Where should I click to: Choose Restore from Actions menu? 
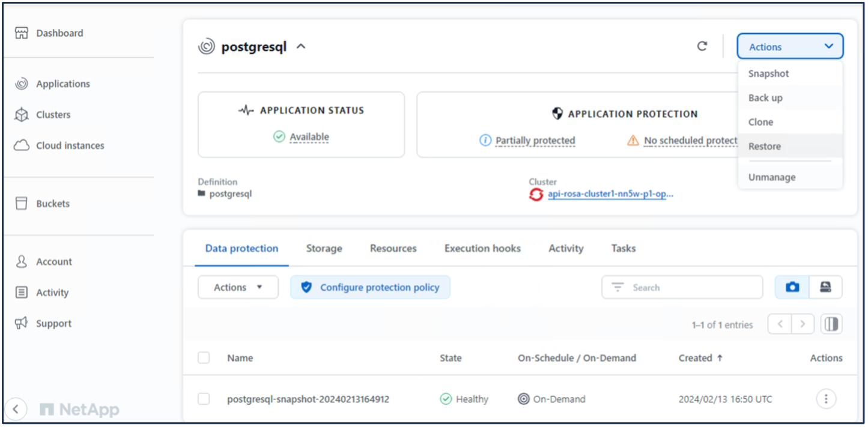pos(765,147)
